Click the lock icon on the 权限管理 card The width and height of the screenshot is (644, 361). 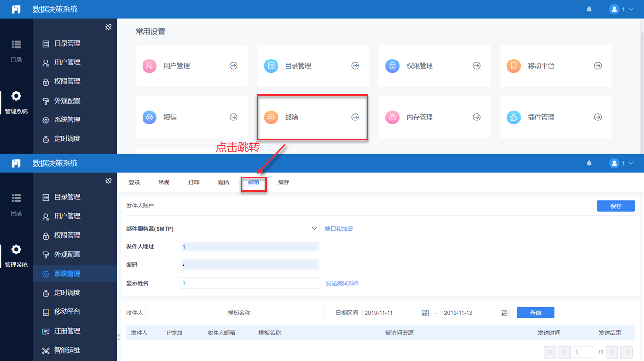click(392, 66)
